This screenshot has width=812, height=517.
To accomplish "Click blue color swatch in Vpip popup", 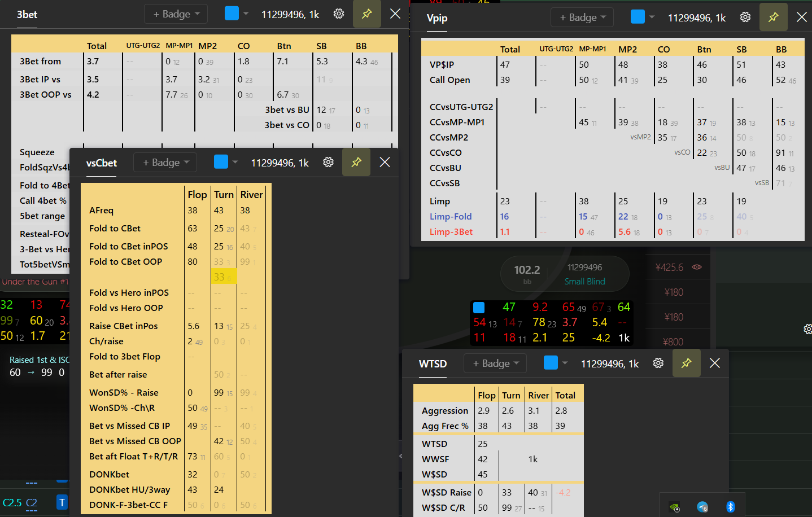I will [x=638, y=17].
